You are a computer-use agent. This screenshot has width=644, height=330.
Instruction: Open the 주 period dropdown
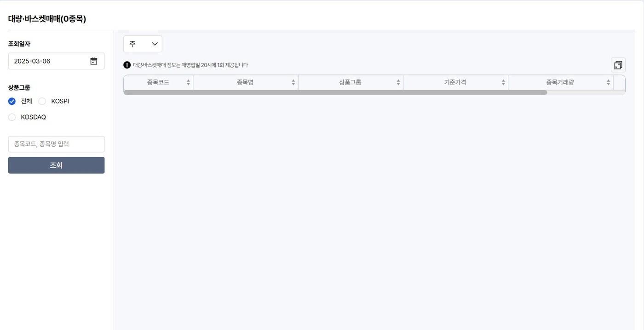click(x=143, y=44)
